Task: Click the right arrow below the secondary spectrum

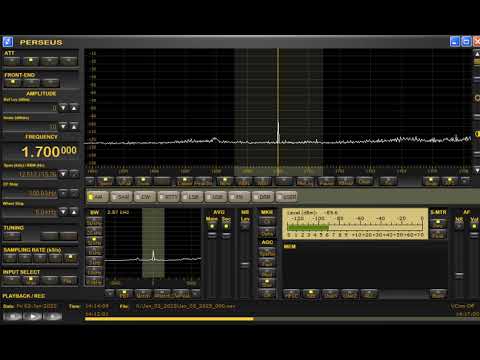Action: click(x=196, y=294)
